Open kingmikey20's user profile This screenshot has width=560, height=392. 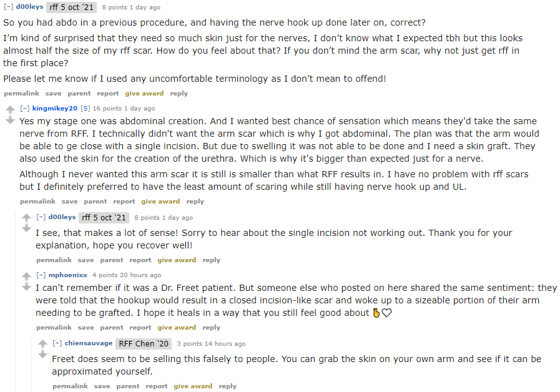[x=54, y=109]
